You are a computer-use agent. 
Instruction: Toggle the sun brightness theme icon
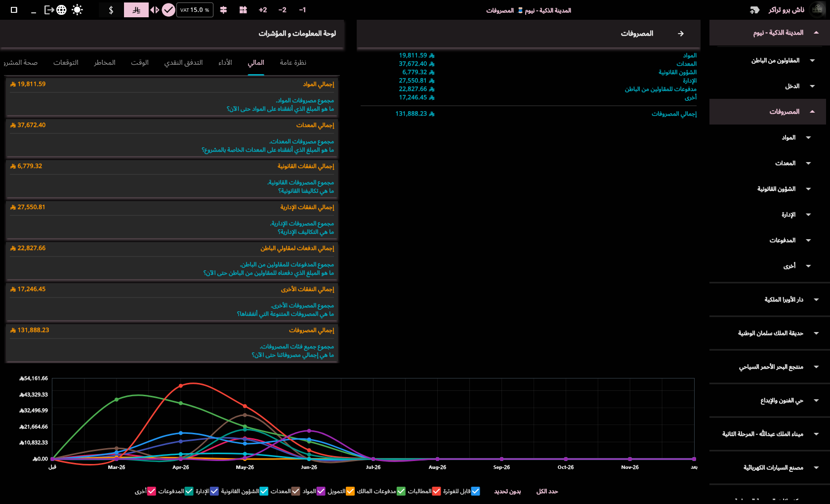[x=77, y=10]
